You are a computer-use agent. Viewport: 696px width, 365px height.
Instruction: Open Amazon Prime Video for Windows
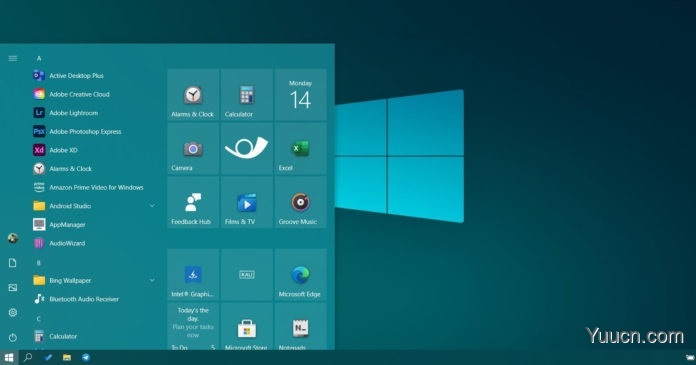pos(95,187)
